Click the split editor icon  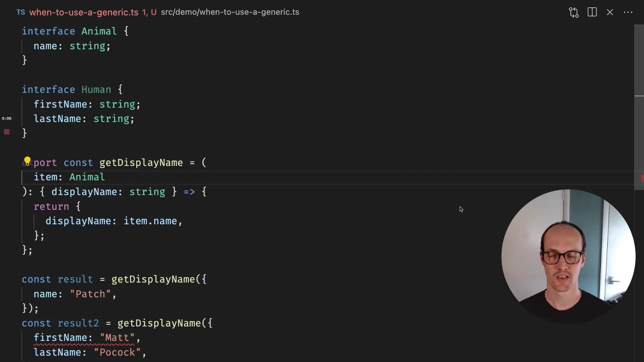(x=592, y=12)
